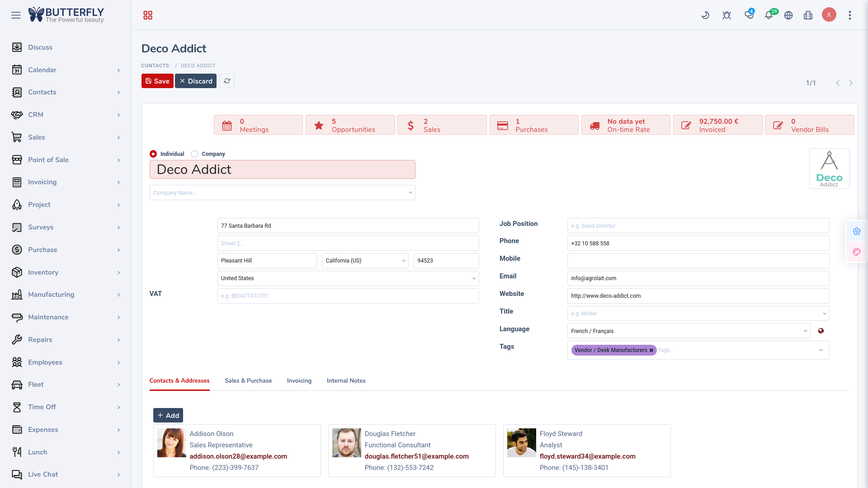Click CONTACTS breadcrumb link
This screenshot has width=868, height=488.
[x=155, y=66]
